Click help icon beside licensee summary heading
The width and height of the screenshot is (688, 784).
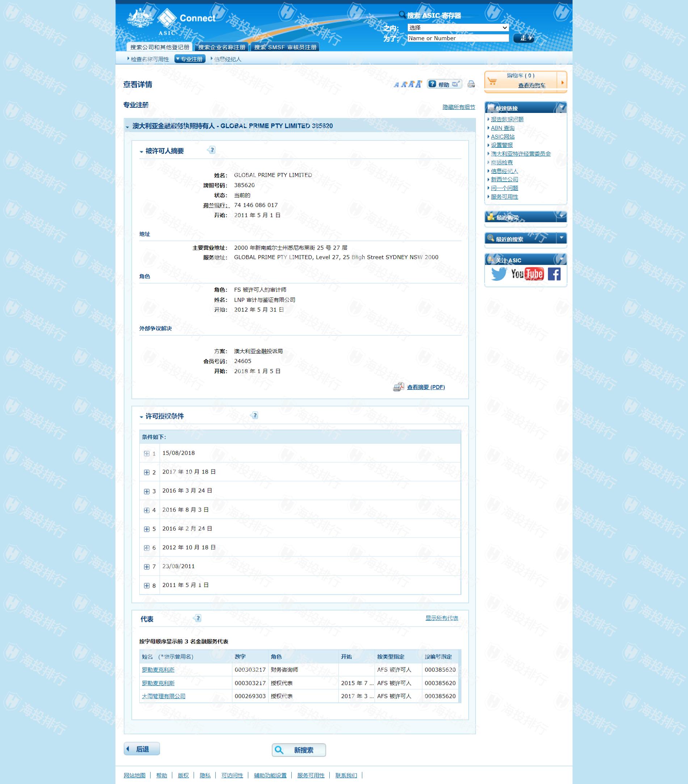click(212, 150)
